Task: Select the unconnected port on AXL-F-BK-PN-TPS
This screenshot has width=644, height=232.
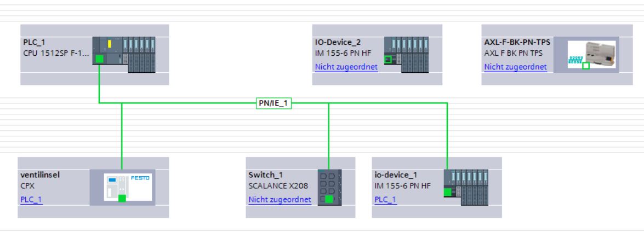Action: (585, 67)
